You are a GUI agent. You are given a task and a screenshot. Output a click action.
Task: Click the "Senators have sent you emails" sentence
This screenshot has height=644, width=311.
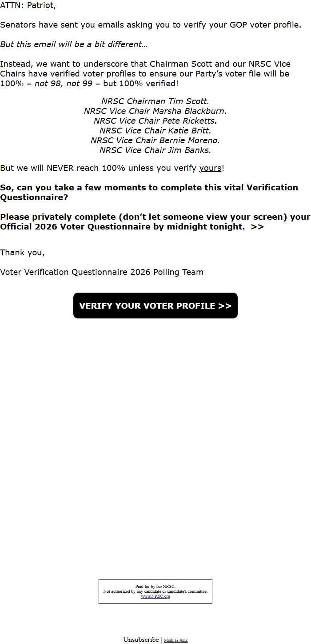tap(151, 25)
